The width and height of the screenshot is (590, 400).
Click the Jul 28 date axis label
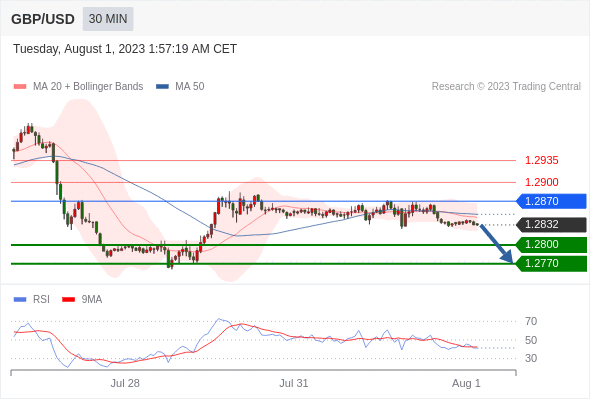(125, 383)
